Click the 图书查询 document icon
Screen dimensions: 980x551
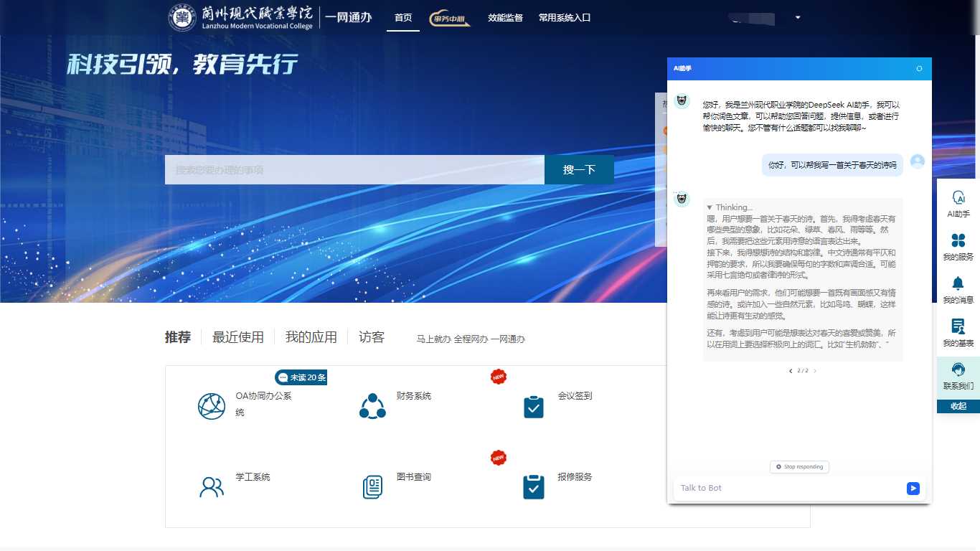click(x=372, y=487)
